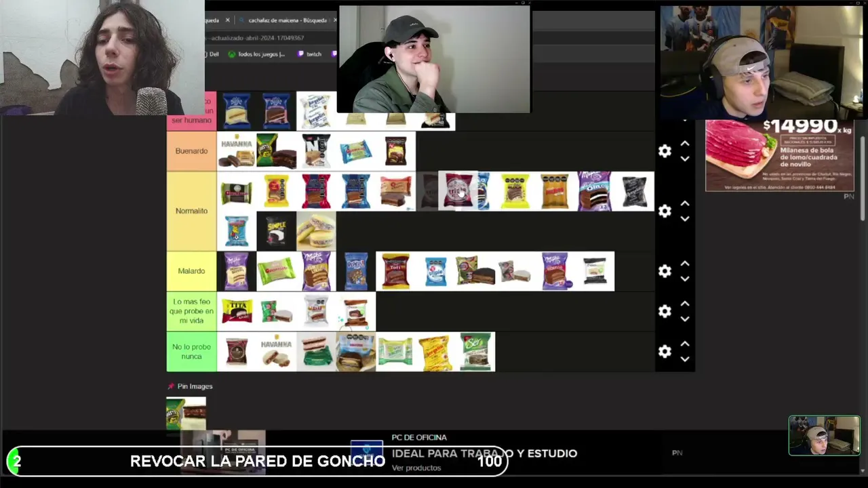This screenshot has width=868, height=488.
Task: Switch to "cachafaz de maicena - Búsqueda" tab
Action: click(x=287, y=20)
